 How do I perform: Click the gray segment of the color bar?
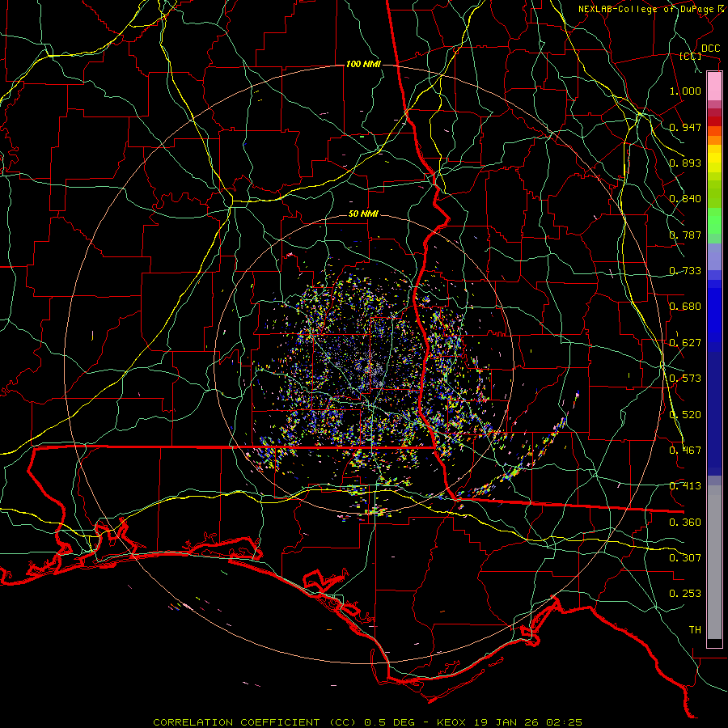coord(714,562)
